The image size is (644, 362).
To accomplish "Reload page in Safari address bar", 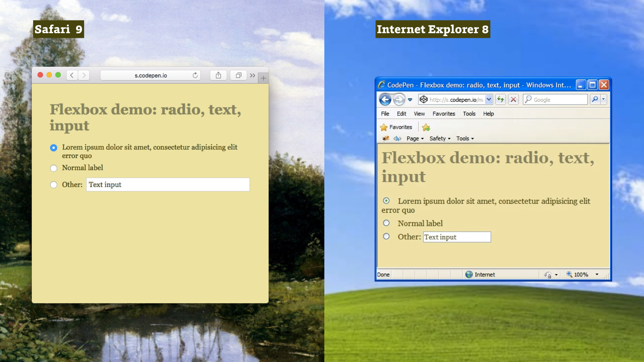I will tap(195, 75).
